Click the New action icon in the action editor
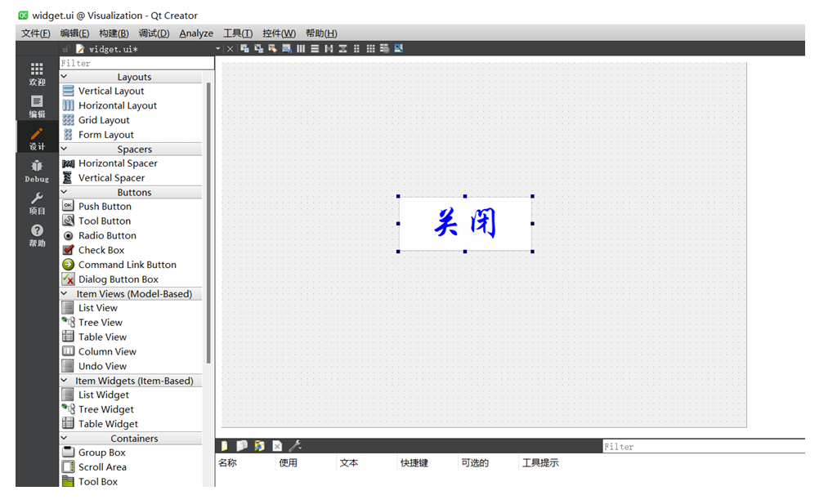837x504 pixels. coord(224,445)
